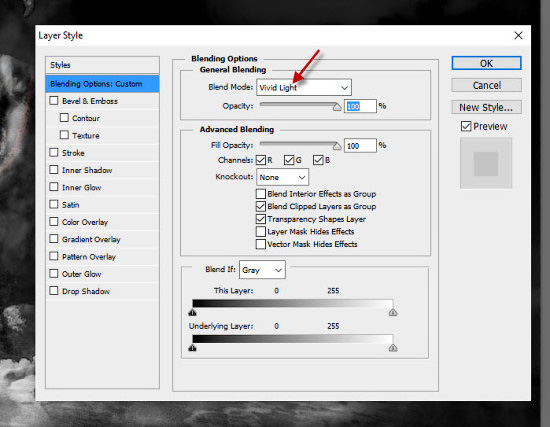Click Underlying Layer white point slider
The height and width of the screenshot is (427, 550).
393,348
